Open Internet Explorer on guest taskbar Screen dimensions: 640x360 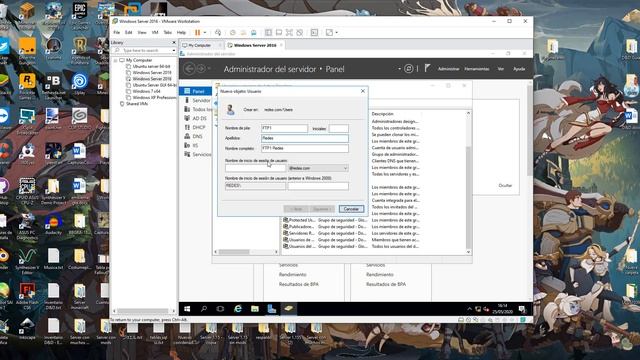point(238,309)
